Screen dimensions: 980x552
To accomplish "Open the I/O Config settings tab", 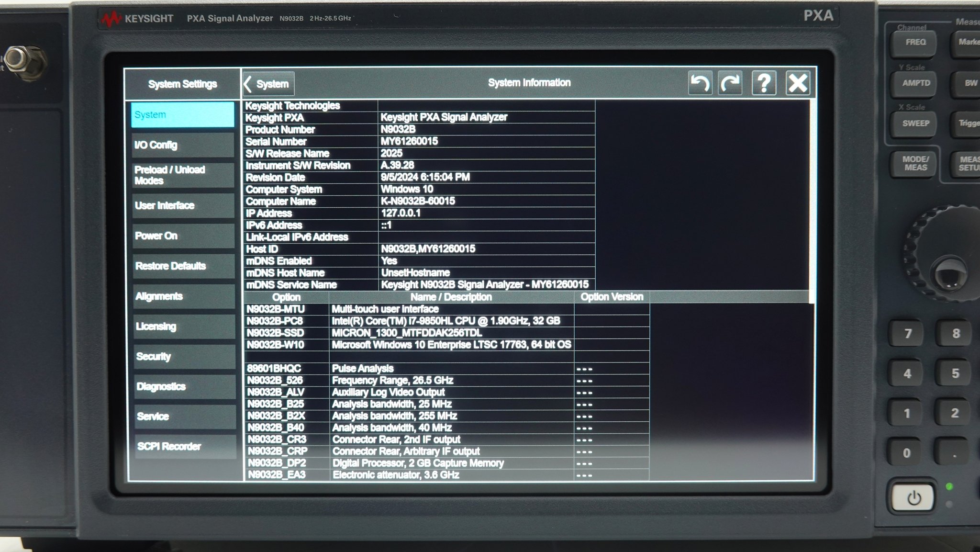I will pyautogui.click(x=183, y=145).
